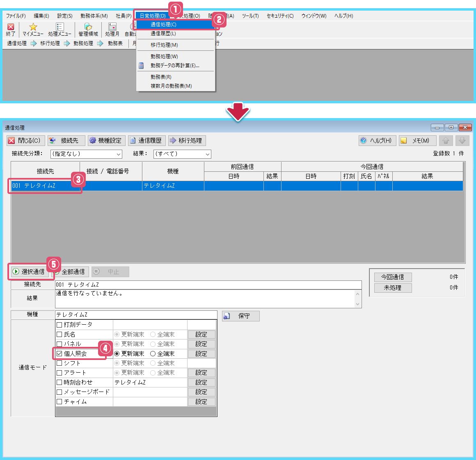476x460 pixels.
Task: Click 設定 button beside 個人照会
Action: 201,354
